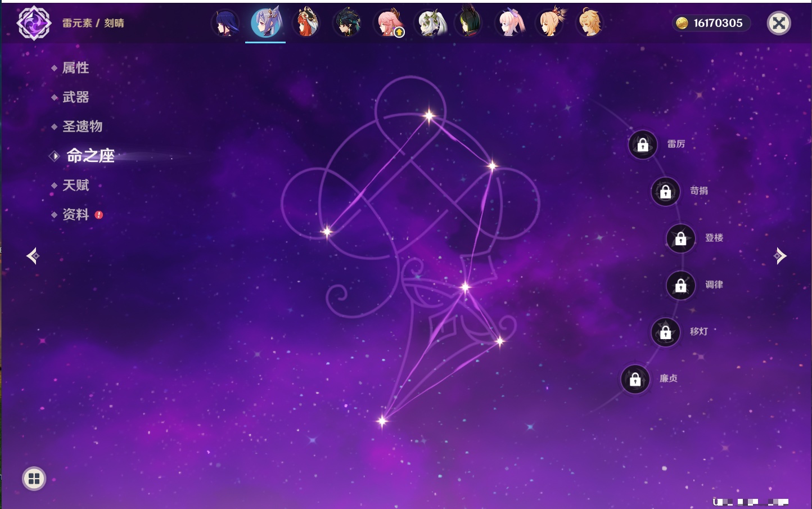Select the blond Traveler Aether avatar

point(590,23)
